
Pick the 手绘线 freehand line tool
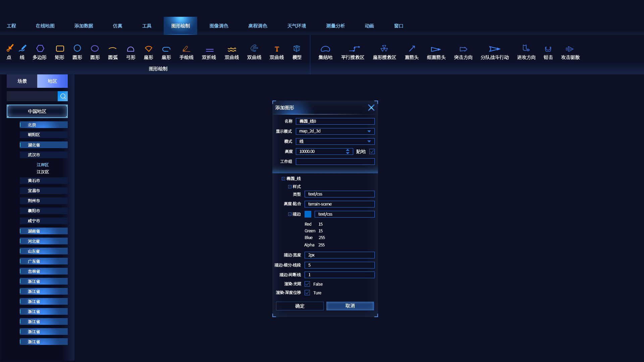click(x=186, y=52)
